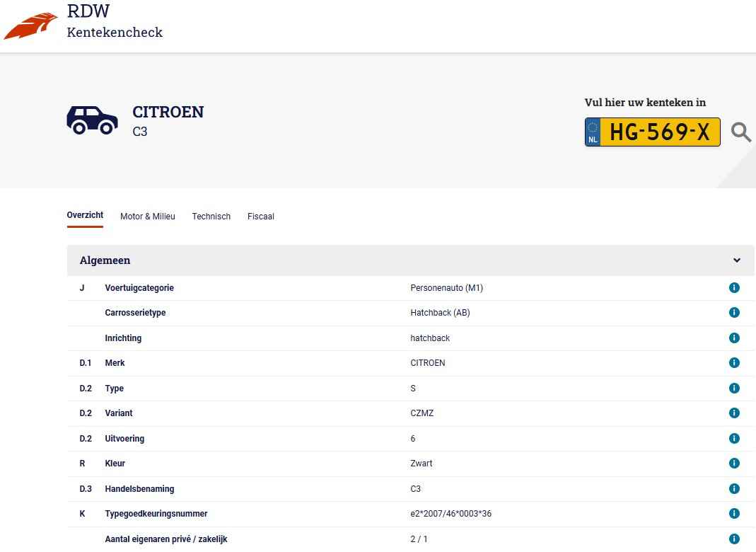Select the CZMZ variant value
756x552 pixels.
pos(422,413)
